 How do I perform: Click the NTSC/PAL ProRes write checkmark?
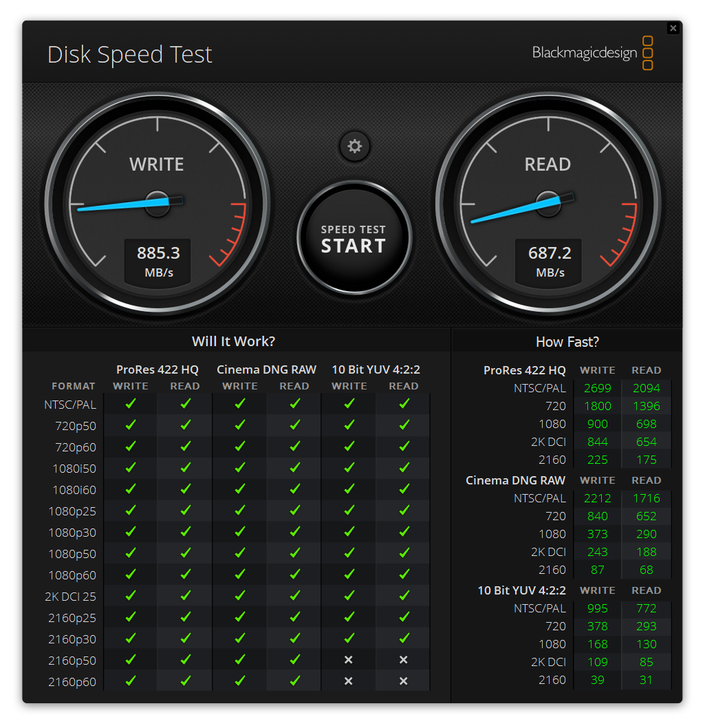[x=130, y=404]
